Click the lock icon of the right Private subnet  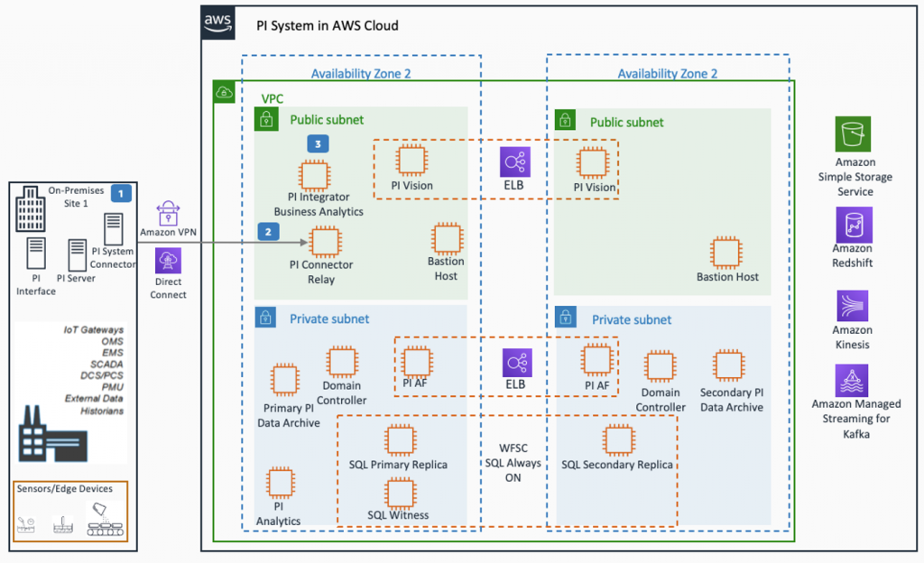[x=566, y=317]
